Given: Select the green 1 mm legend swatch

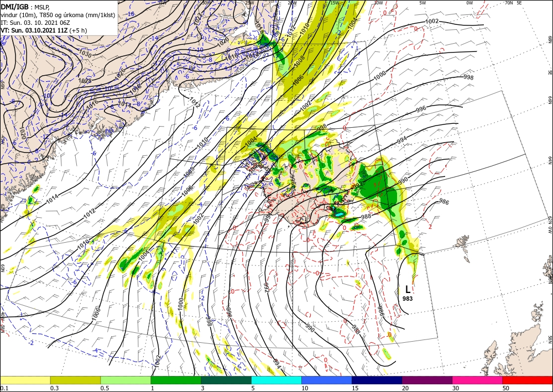Looking at the screenshot, I should pos(176,380).
